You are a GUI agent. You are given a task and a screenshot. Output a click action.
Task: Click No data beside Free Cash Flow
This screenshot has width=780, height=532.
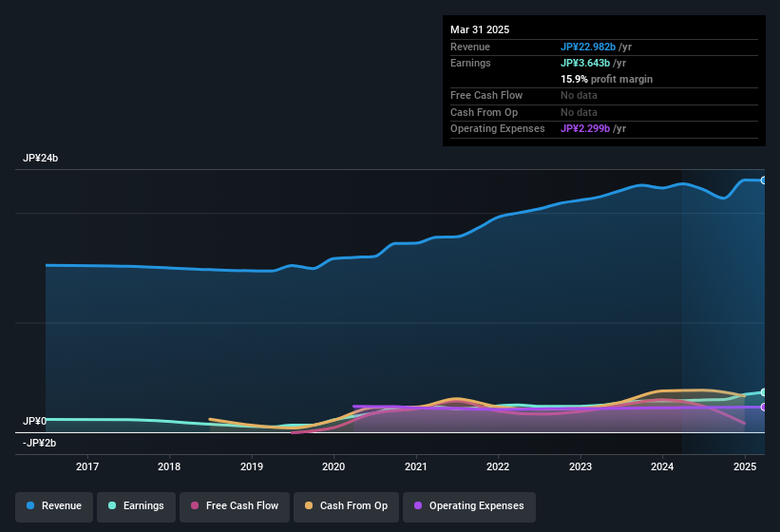pyautogui.click(x=579, y=95)
